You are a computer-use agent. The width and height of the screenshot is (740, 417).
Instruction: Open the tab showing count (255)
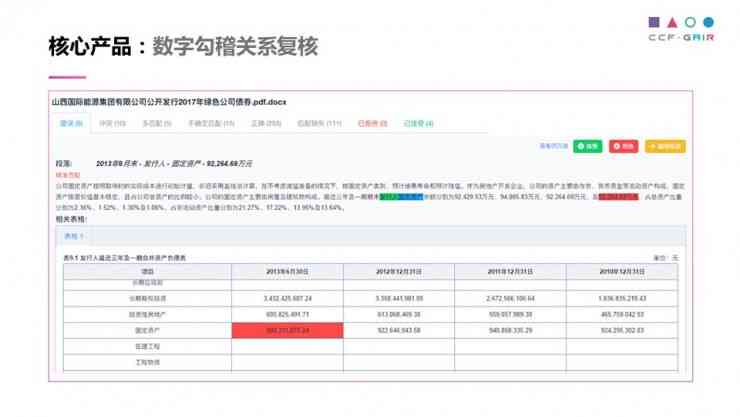pyautogui.click(x=266, y=124)
